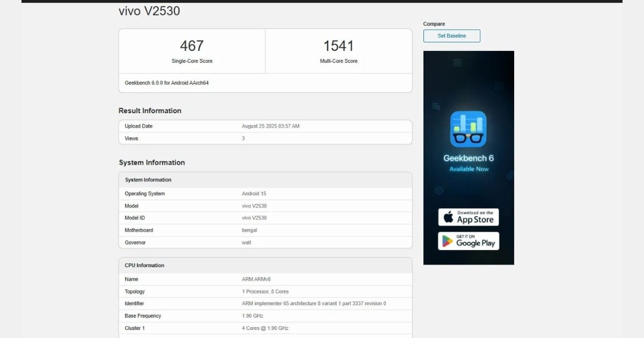Click the 'Cluster 1' row label
Screen dimensions: 644x338
click(x=135, y=328)
